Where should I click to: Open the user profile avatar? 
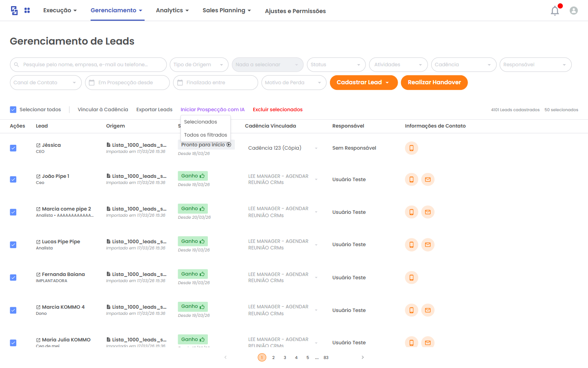(x=574, y=11)
